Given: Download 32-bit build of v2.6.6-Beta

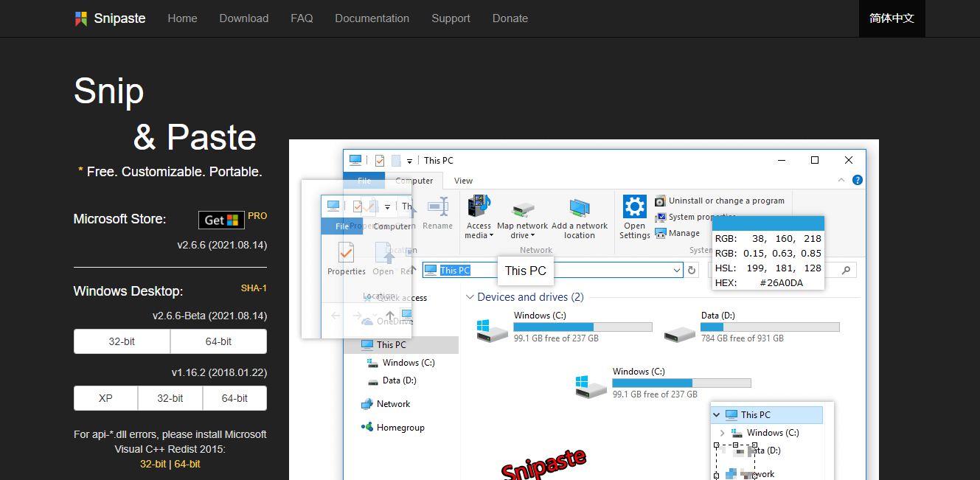Looking at the screenshot, I should 122,341.
